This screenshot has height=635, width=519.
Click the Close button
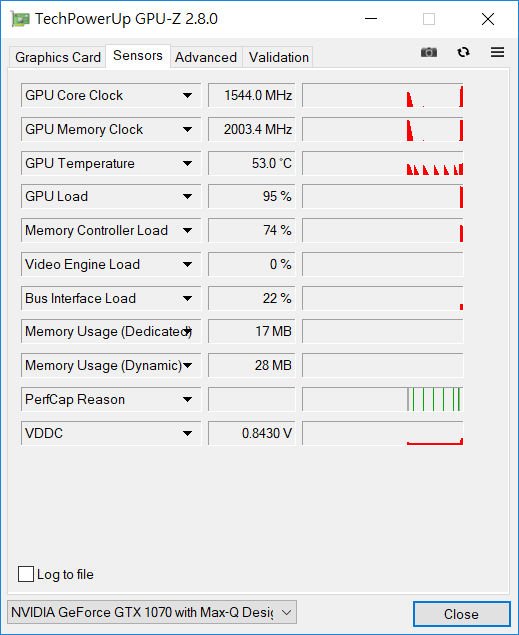point(461,614)
